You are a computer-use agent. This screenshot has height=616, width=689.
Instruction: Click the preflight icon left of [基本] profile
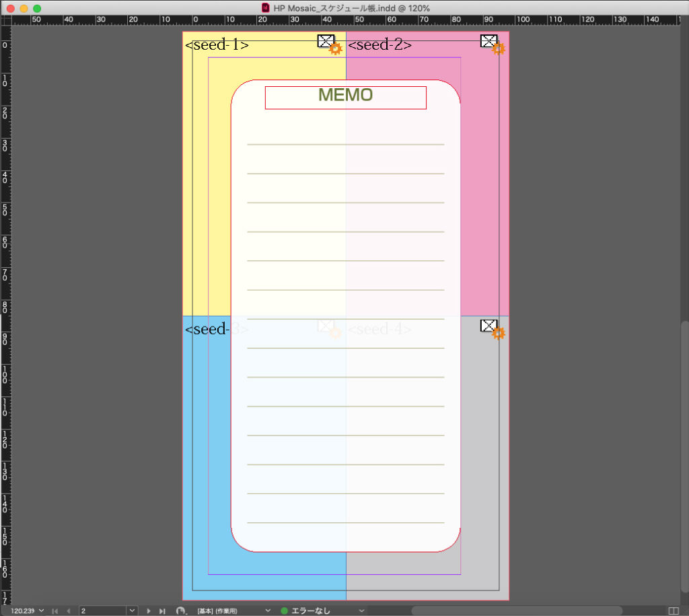(x=180, y=610)
